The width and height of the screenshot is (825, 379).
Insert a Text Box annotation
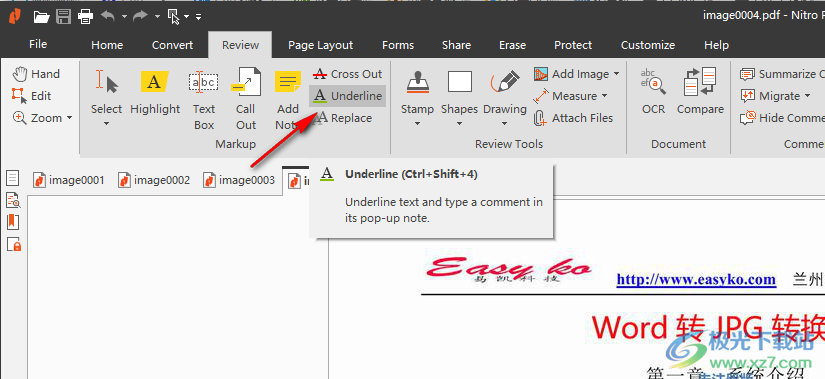tap(204, 99)
